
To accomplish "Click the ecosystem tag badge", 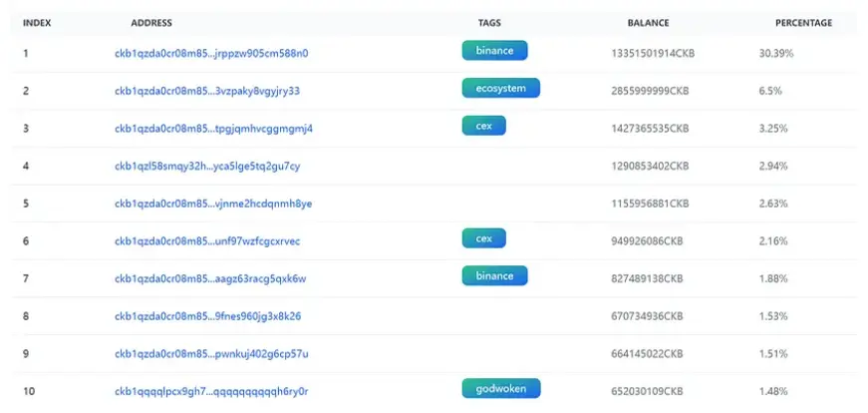I will 500,88.
